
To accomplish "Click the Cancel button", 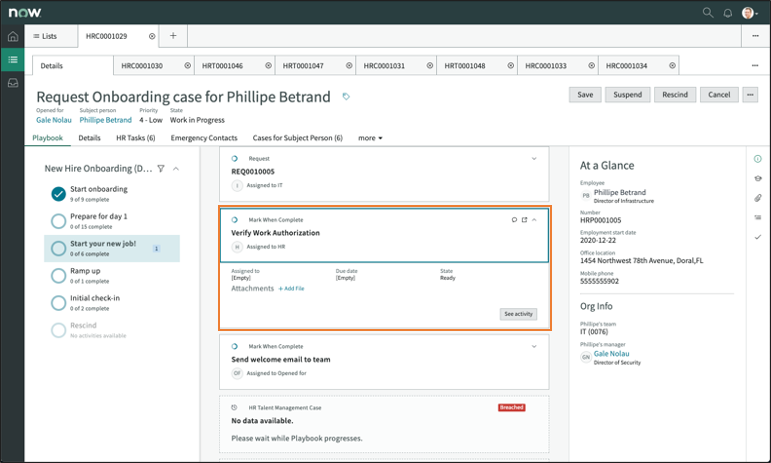I will point(719,95).
